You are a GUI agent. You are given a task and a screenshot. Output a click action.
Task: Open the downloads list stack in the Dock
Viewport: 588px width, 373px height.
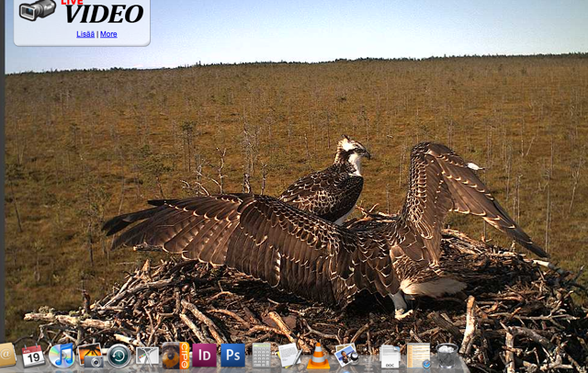coord(419,356)
